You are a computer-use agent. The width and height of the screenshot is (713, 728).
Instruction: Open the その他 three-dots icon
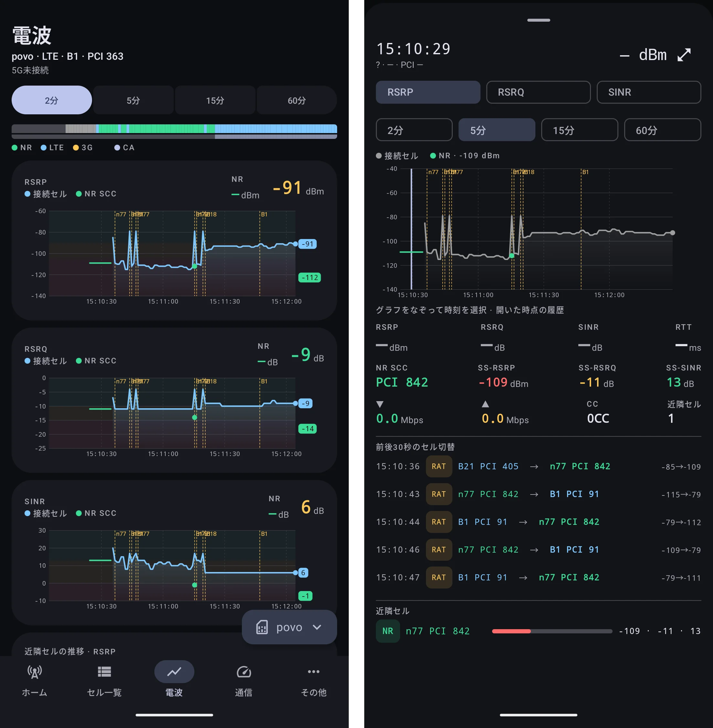point(314,671)
